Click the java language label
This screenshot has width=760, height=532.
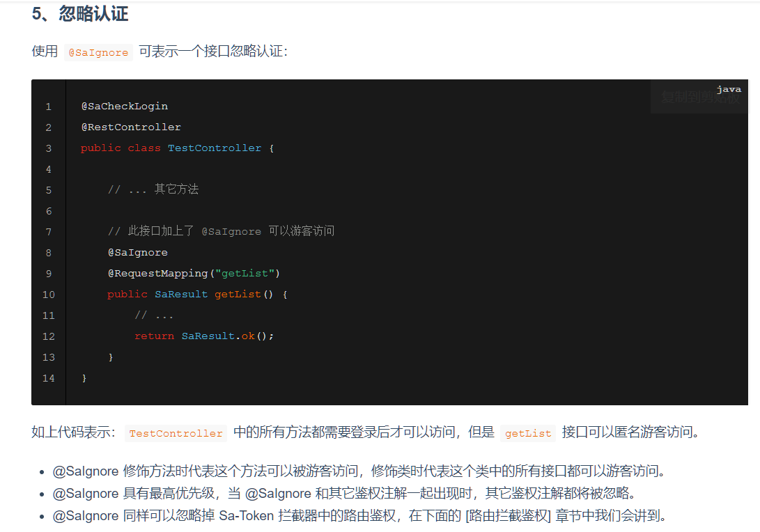point(729,89)
